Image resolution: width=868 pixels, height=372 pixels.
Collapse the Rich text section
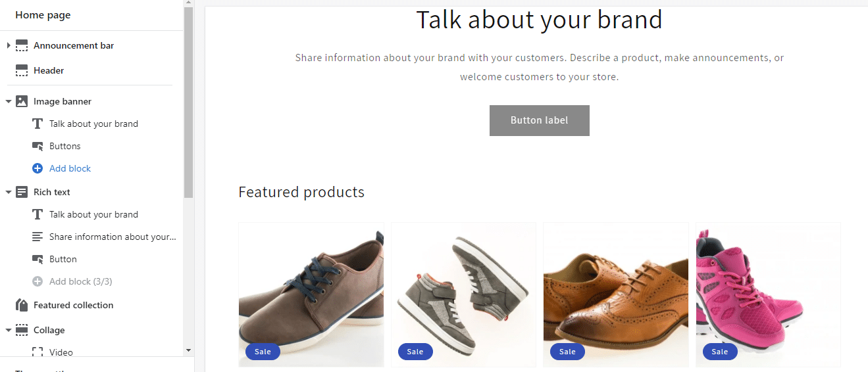pyautogui.click(x=9, y=192)
